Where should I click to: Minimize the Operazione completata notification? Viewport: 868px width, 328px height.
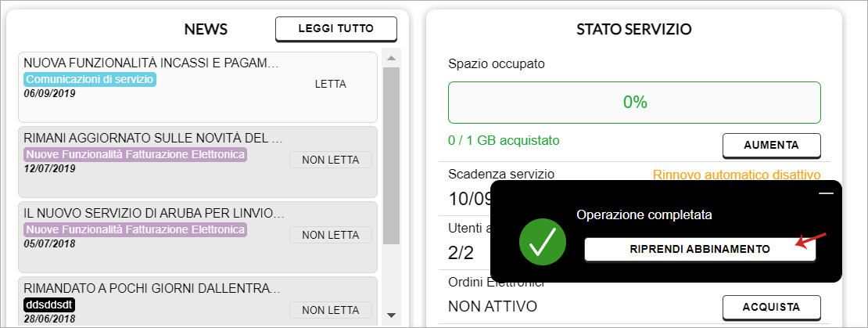(x=826, y=193)
